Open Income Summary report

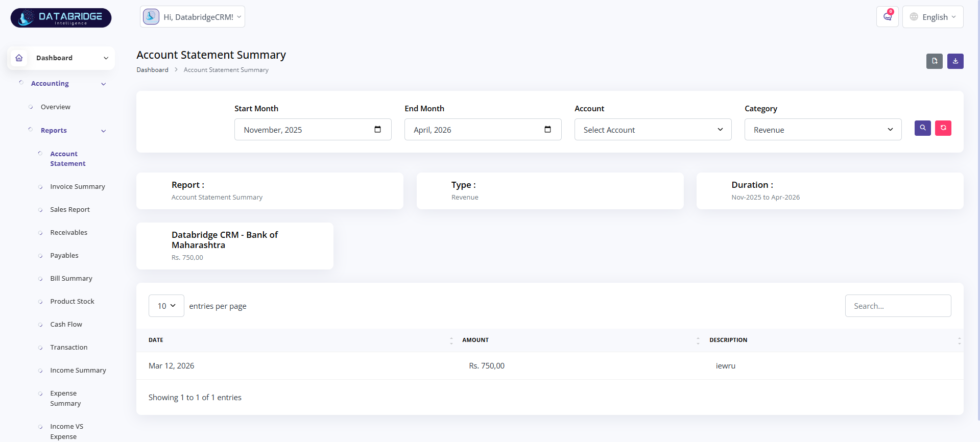point(78,370)
